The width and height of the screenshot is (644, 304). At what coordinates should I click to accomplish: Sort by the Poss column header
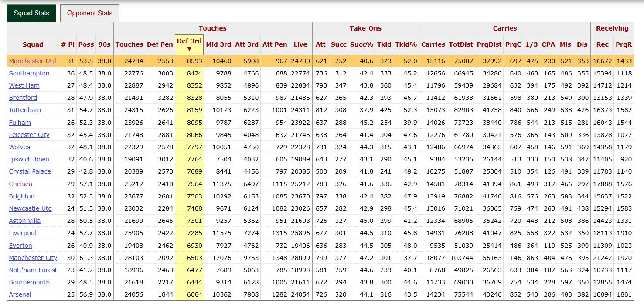point(86,44)
